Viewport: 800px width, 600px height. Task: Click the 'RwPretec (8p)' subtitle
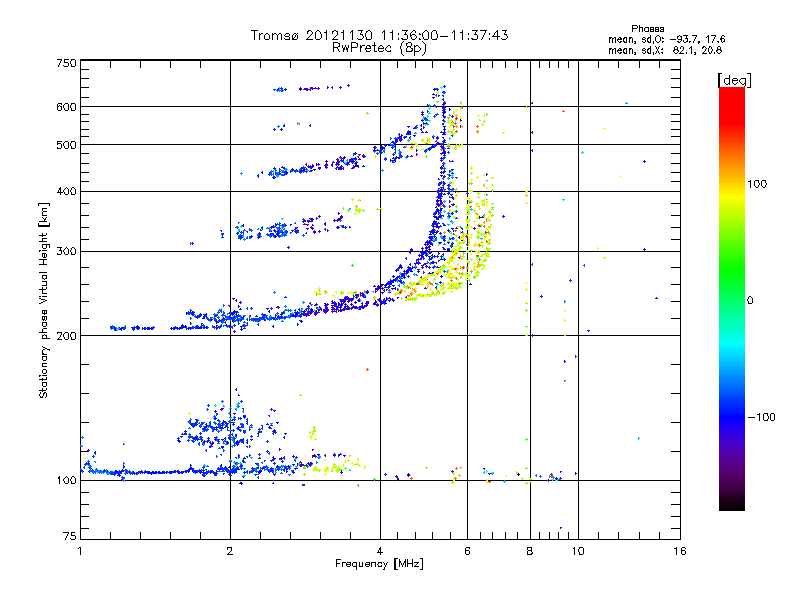pyautogui.click(x=379, y=48)
